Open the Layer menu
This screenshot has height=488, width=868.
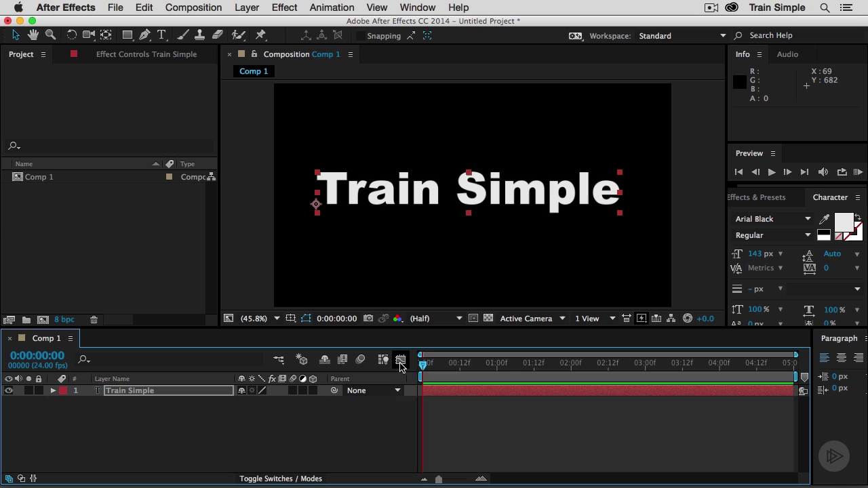click(x=247, y=7)
